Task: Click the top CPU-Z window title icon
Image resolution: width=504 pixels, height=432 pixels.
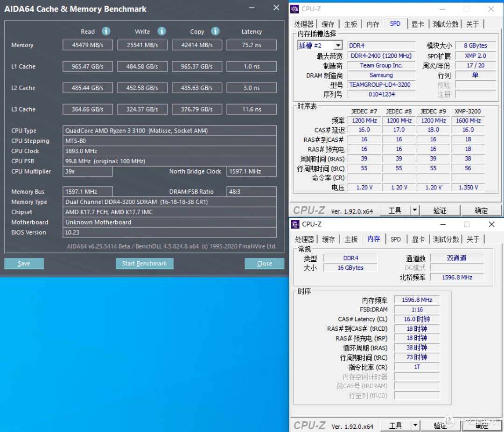Action: (x=295, y=9)
